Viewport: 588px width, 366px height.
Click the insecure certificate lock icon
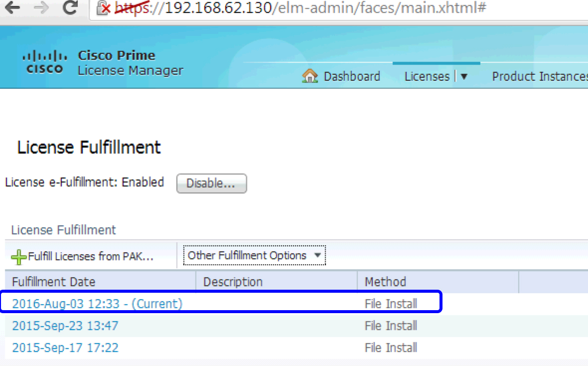[x=103, y=7]
